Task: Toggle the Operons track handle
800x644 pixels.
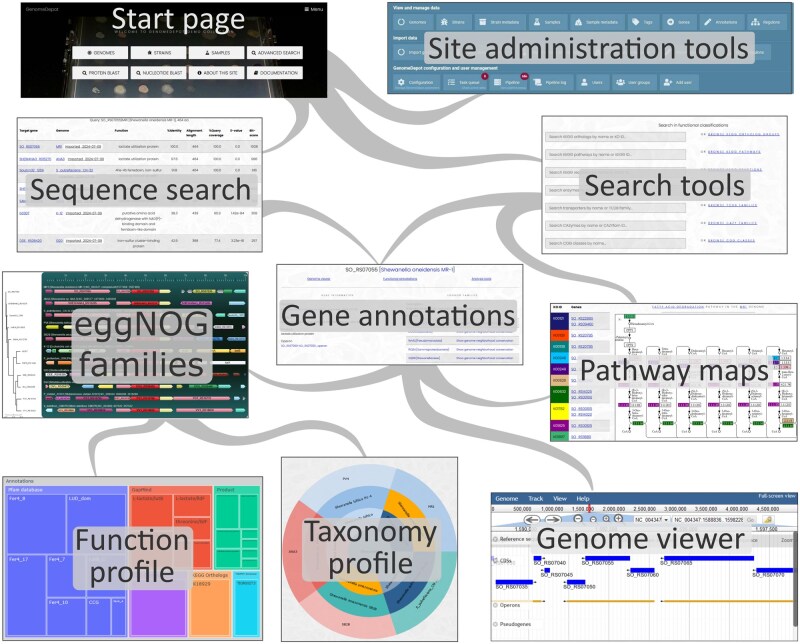Action: point(495,605)
